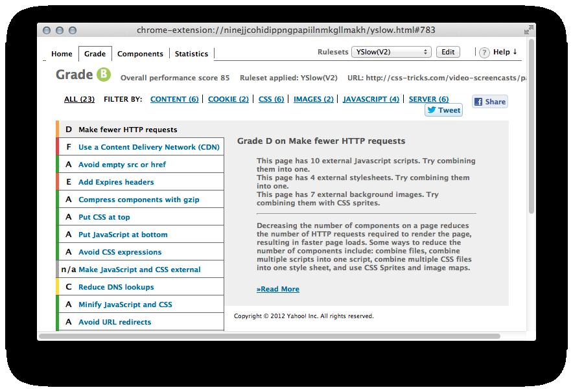The width and height of the screenshot is (573, 392).
Task: Click the fullscreen arrows icon in title bar
Action: tap(528, 30)
